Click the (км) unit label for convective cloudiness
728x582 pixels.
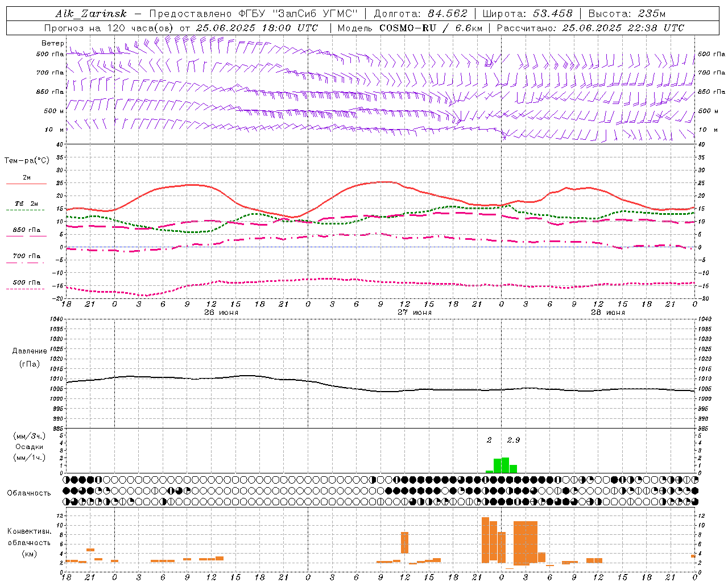[x=30, y=553]
